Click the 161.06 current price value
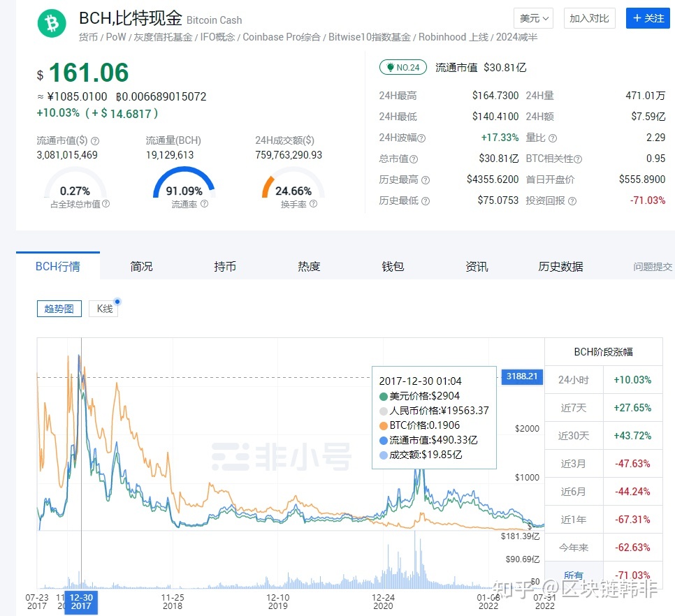Screen dimensions: 675x616 [89, 72]
